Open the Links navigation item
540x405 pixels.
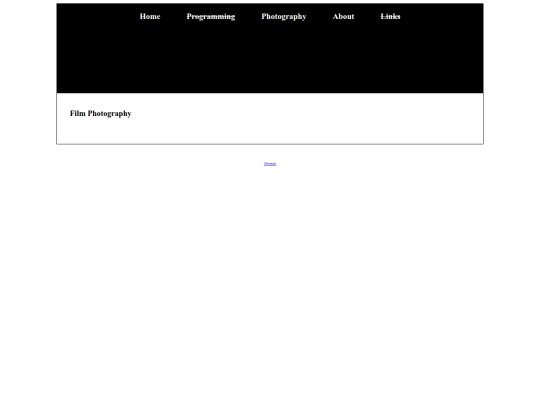tap(390, 17)
